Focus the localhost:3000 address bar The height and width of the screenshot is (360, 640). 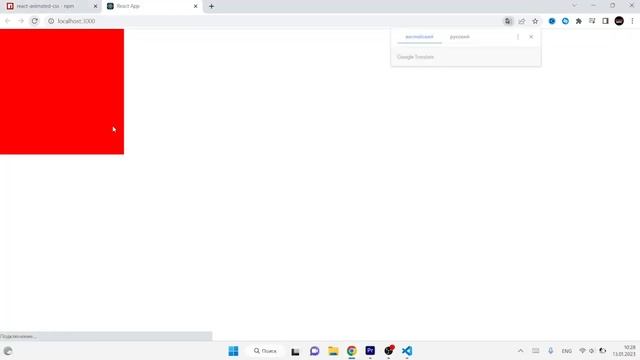click(x=273, y=21)
